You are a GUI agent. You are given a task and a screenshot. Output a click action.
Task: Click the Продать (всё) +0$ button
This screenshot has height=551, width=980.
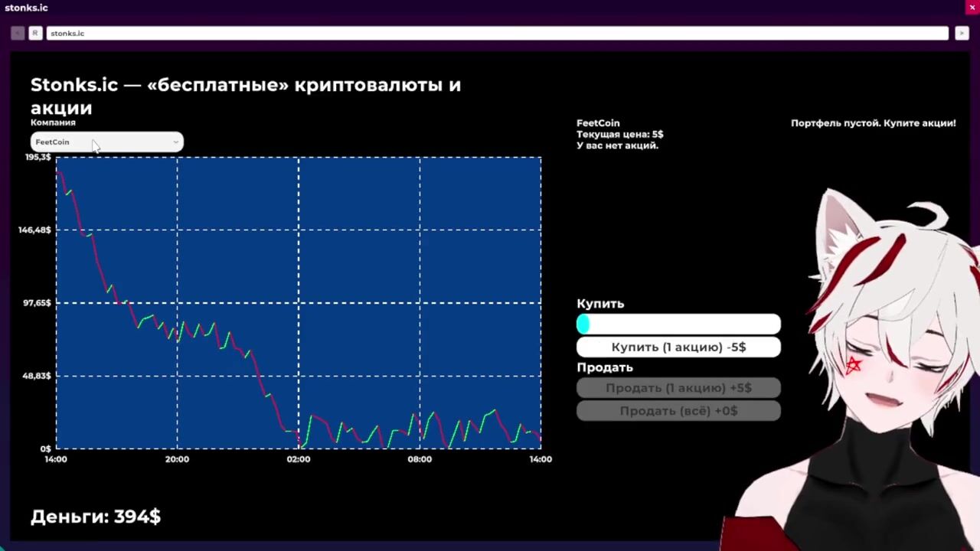678,411
